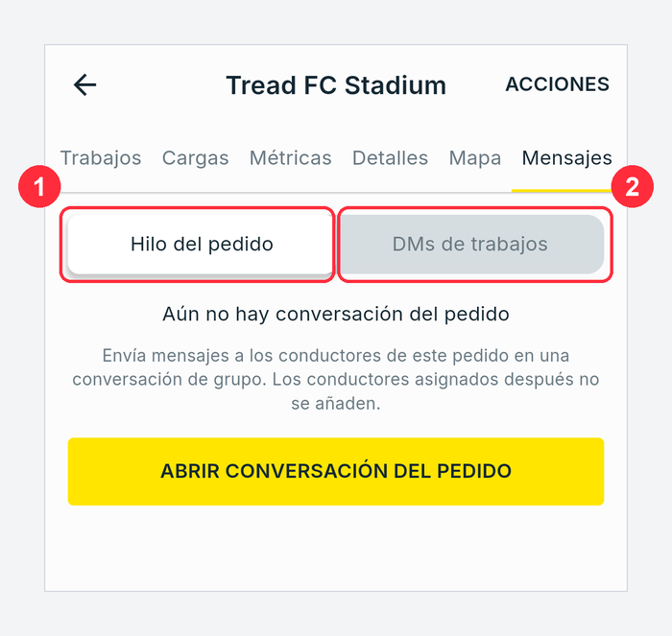Image resolution: width=672 pixels, height=636 pixels.
Task: Switch to the Trabajos tab
Action: pyautogui.click(x=101, y=158)
